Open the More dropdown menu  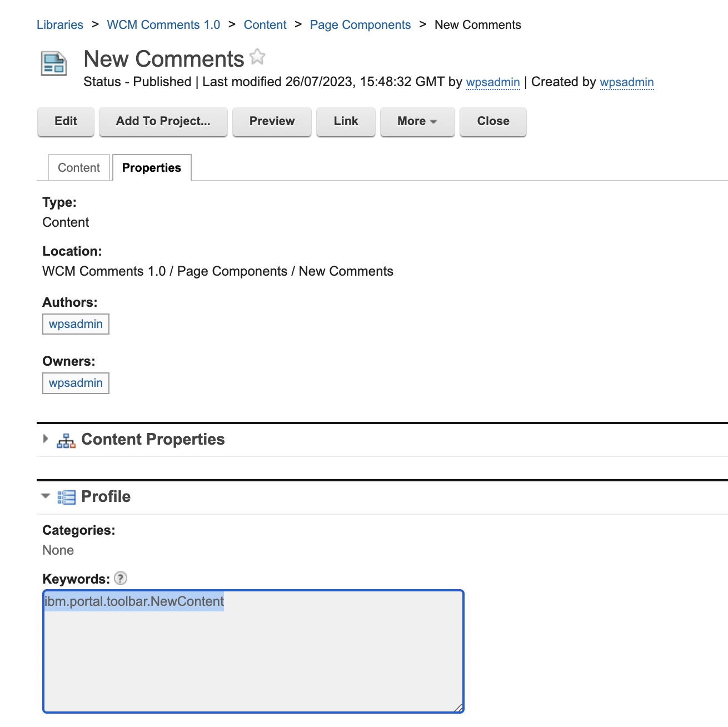tap(417, 121)
